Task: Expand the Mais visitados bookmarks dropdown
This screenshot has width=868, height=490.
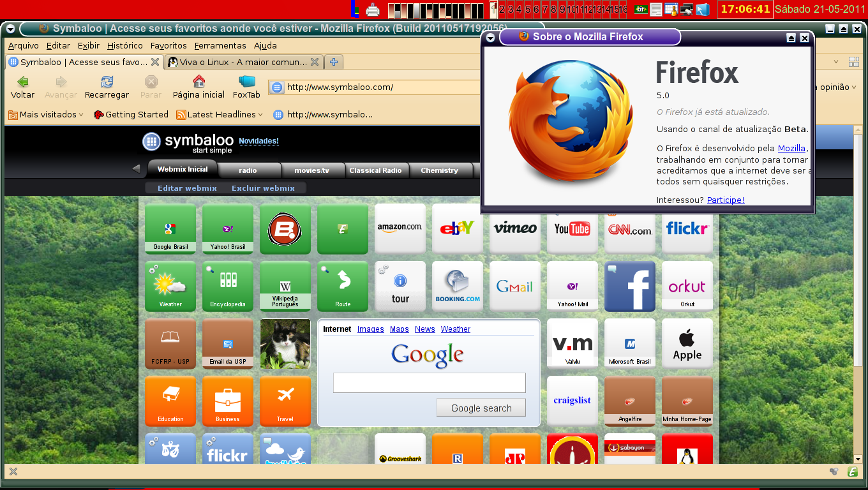Action: 46,115
